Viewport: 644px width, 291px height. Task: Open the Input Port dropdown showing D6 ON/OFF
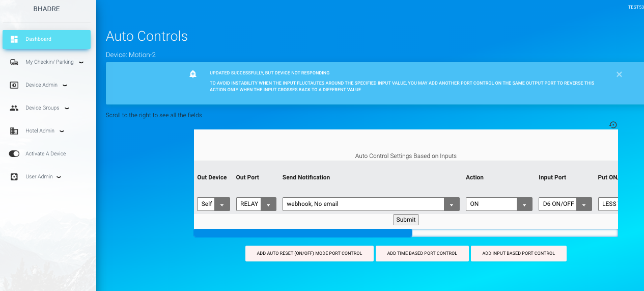(565, 204)
